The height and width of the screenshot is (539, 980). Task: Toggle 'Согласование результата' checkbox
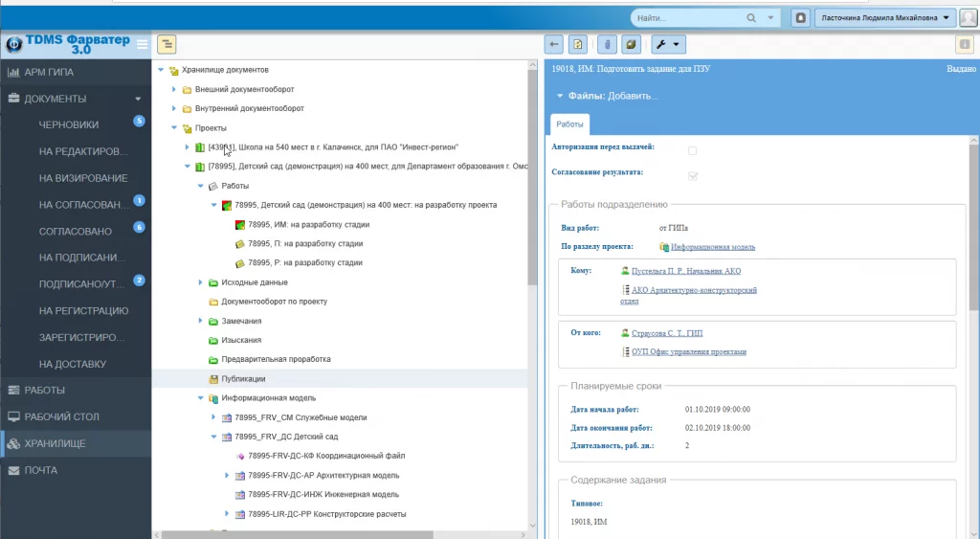point(693,176)
